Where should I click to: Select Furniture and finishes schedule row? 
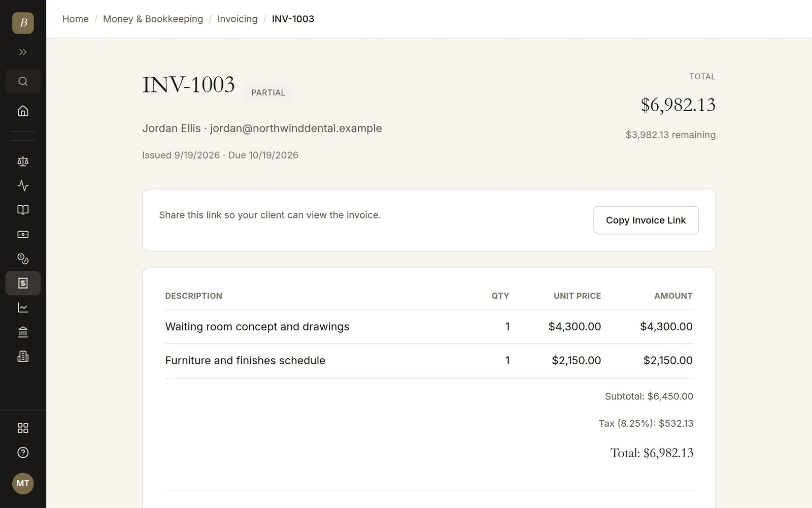[x=429, y=361]
